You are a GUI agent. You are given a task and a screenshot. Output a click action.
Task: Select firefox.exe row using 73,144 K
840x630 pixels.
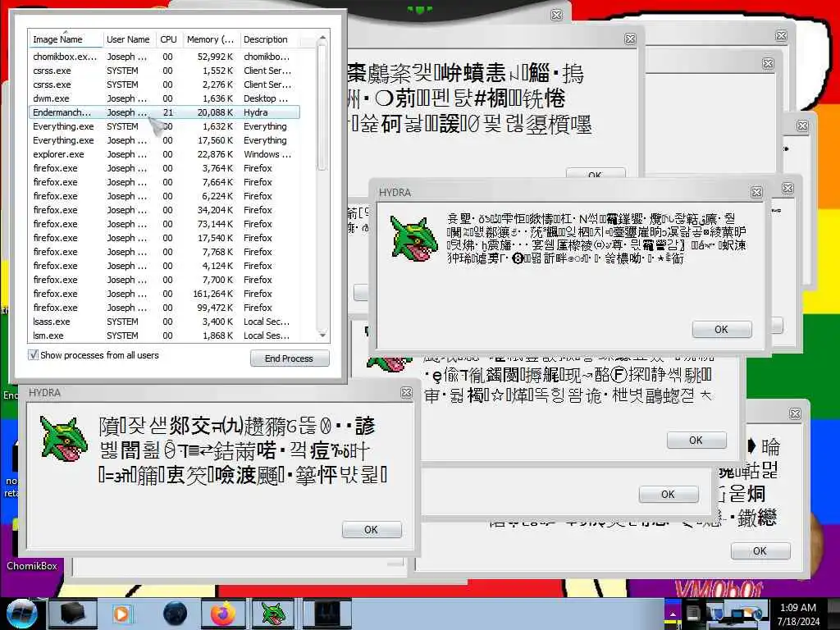tap(164, 223)
